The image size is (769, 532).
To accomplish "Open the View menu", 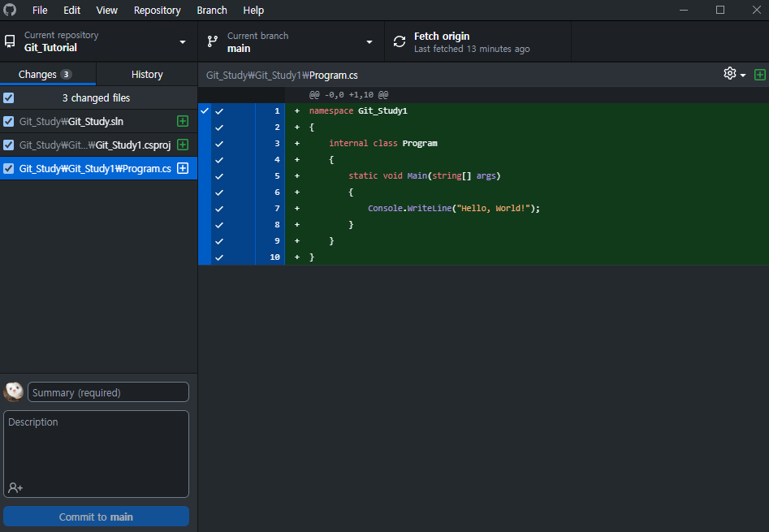I will 106,10.
